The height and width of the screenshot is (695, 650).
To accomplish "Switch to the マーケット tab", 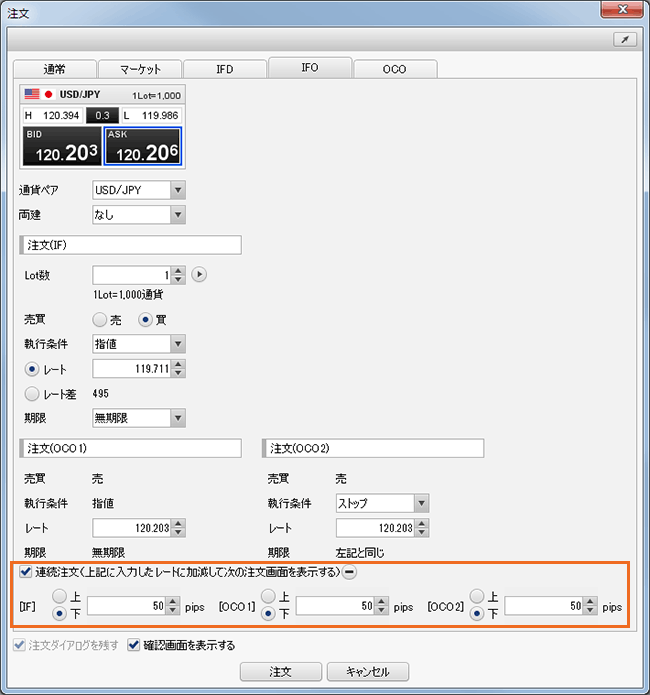I will (140, 69).
